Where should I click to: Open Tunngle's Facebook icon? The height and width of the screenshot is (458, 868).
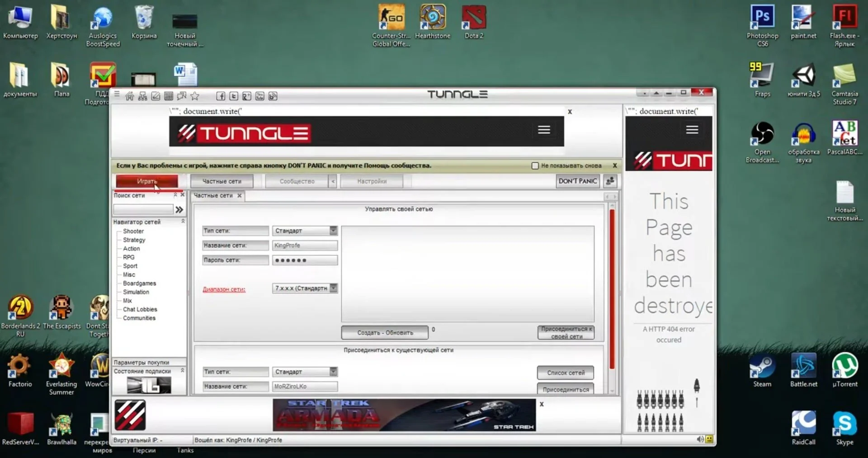221,96
